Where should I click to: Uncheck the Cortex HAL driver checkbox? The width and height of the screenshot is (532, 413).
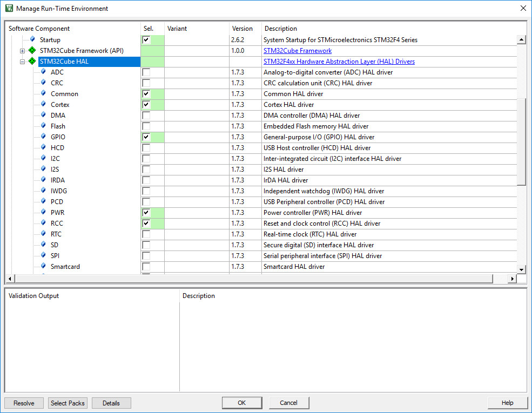click(146, 104)
